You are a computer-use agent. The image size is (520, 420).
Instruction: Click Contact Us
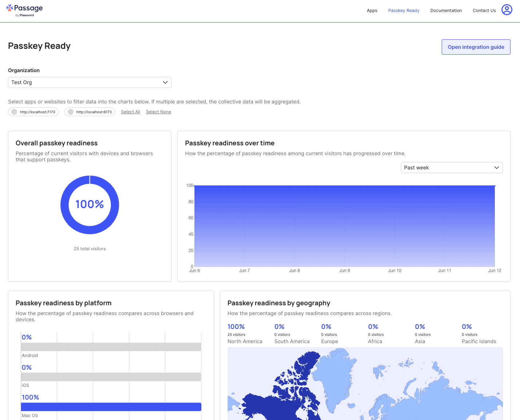484,10
